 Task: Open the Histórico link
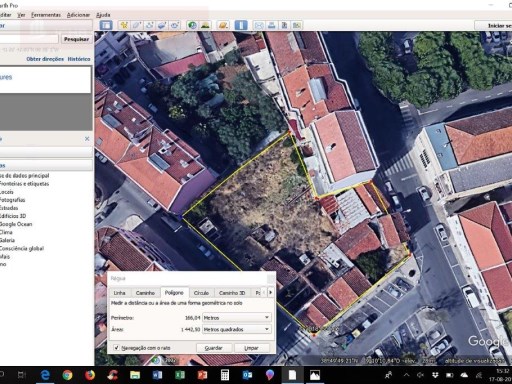tap(79, 59)
